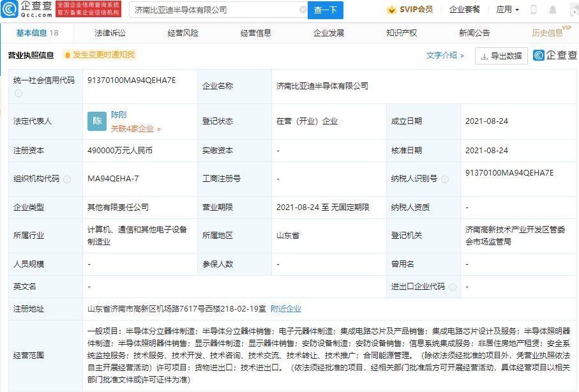Select 成立日期 value 2021-08-24
This screenshot has height=392, width=579.
[x=486, y=121]
